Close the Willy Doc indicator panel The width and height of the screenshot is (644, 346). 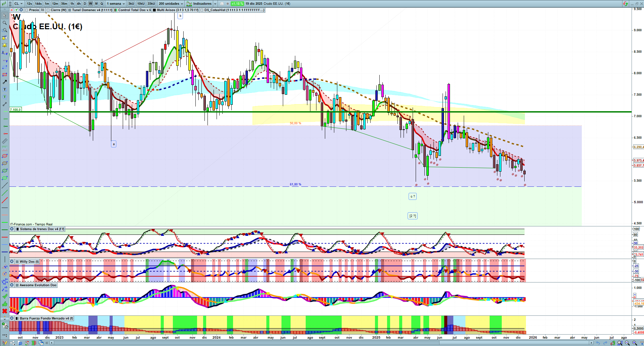click(x=12, y=261)
